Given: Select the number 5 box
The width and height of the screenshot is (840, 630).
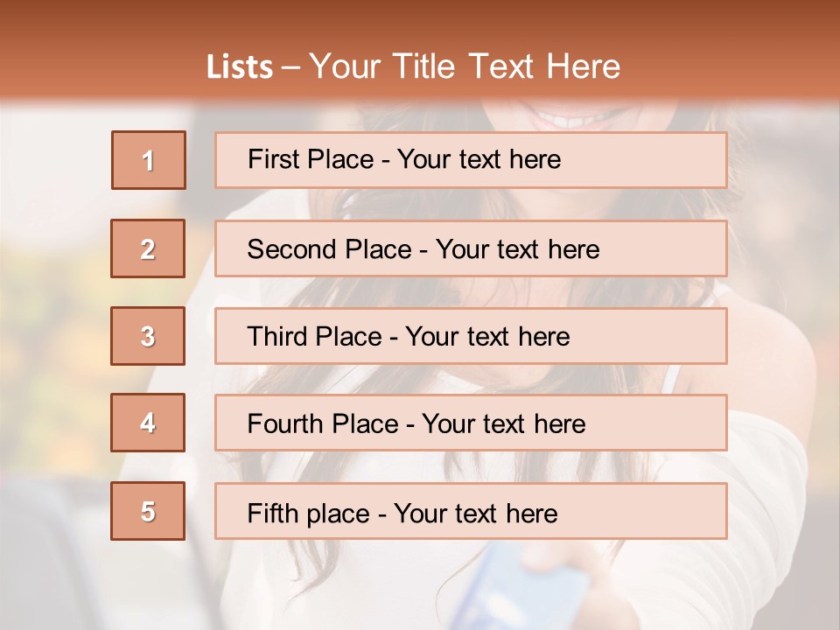Looking at the screenshot, I should click(x=148, y=510).
